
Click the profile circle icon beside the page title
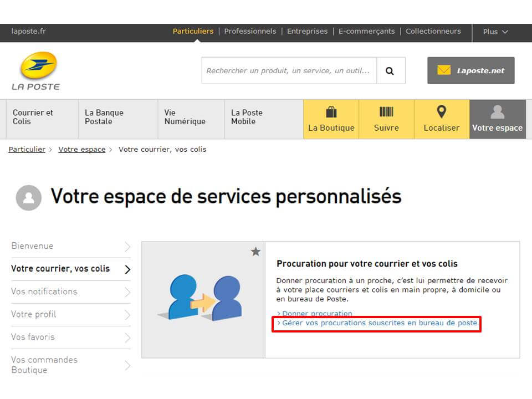(29, 198)
